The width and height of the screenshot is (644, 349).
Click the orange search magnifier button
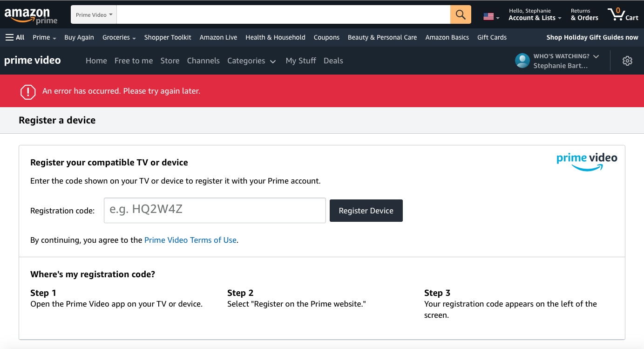click(x=461, y=14)
